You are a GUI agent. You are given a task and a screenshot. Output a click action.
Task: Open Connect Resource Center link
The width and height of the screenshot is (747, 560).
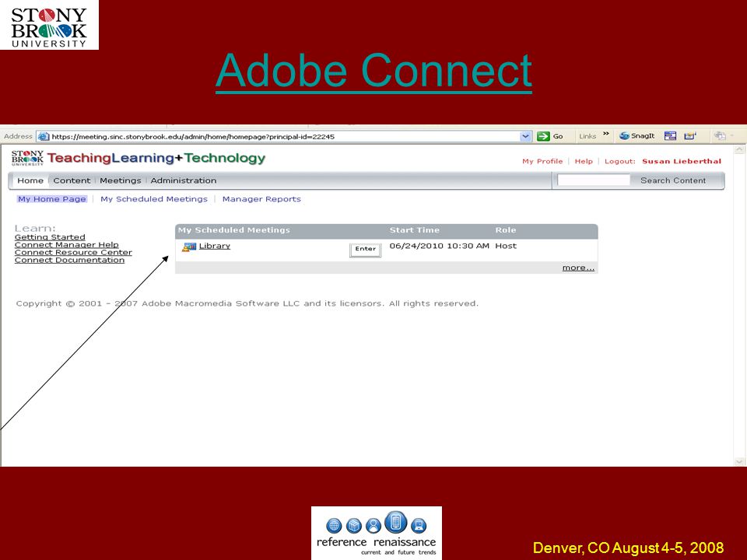73,252
